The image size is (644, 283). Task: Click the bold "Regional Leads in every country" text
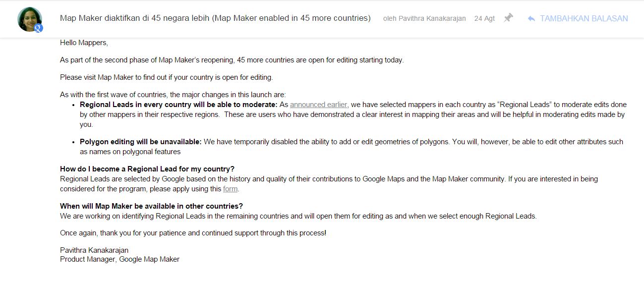(178, 105)
